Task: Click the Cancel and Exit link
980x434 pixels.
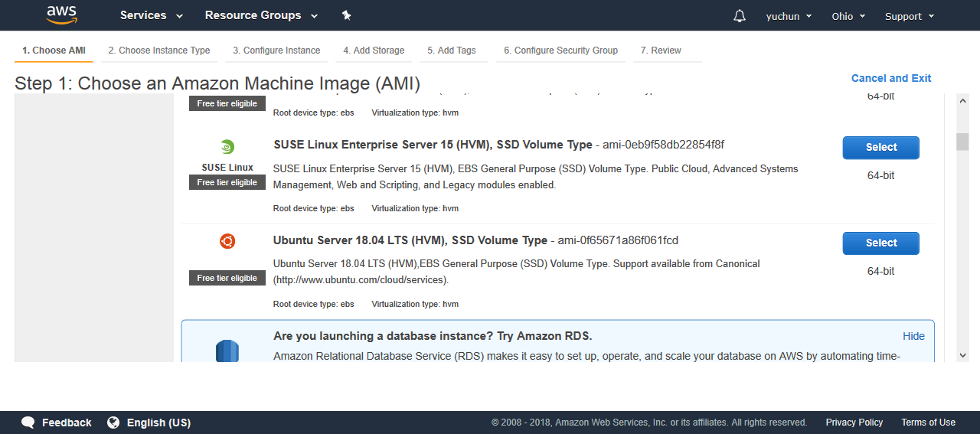Action: (x=891, y=78)
